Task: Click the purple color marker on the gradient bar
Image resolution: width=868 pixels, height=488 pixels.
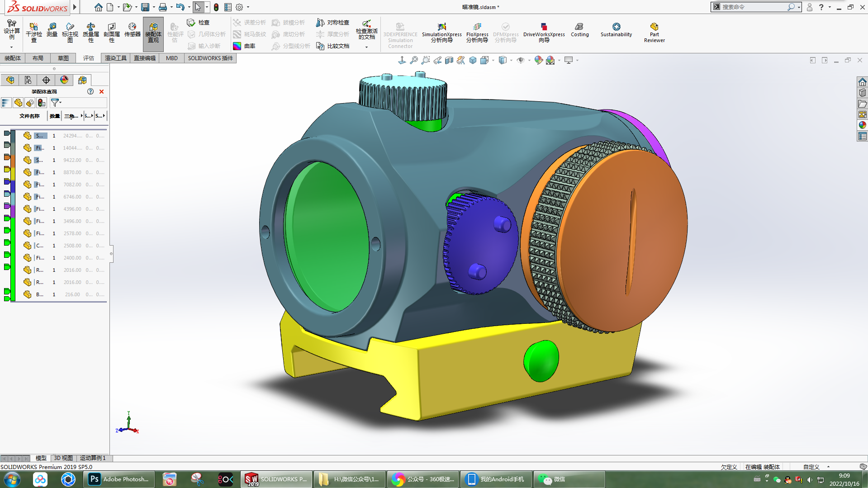Action: (x=7, y=206)
